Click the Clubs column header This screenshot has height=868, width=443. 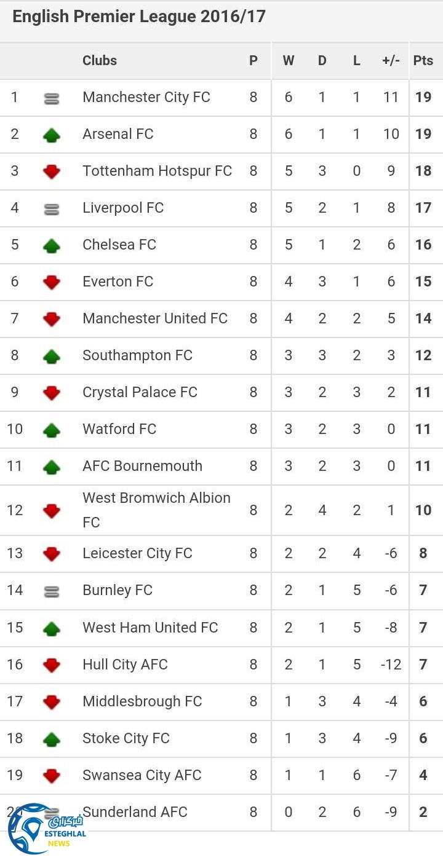point(100,60)
